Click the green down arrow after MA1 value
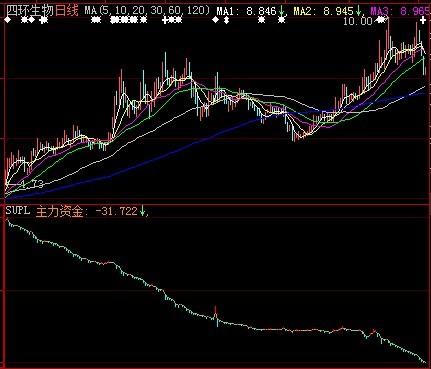Screen dimensions: 431x369 pos(282,11)
